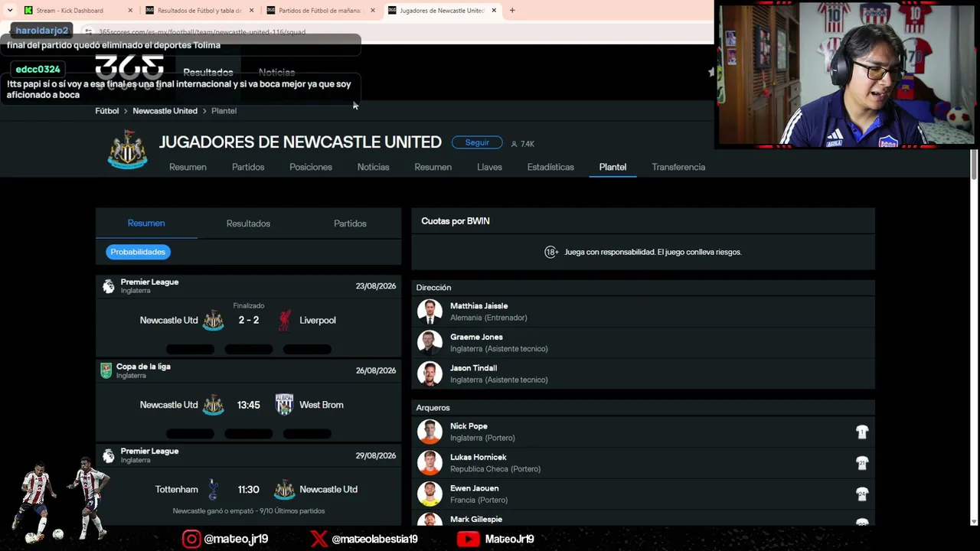Click the Newcastle United crest beside the page title
The width and height of the screenshot is (980, 551).
(127, 149)
